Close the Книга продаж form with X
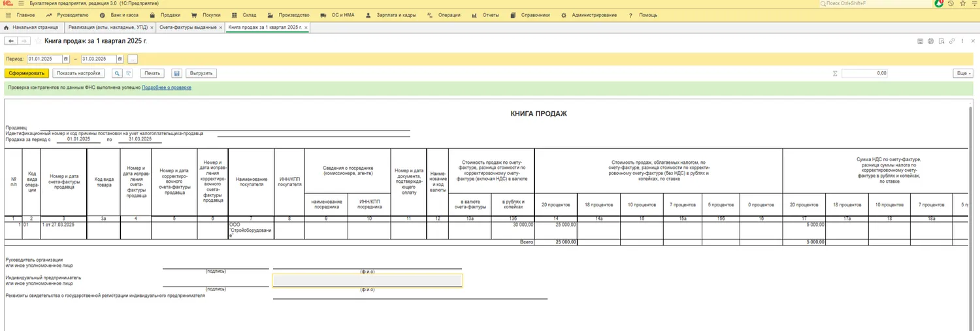 [x=973, y=41]
